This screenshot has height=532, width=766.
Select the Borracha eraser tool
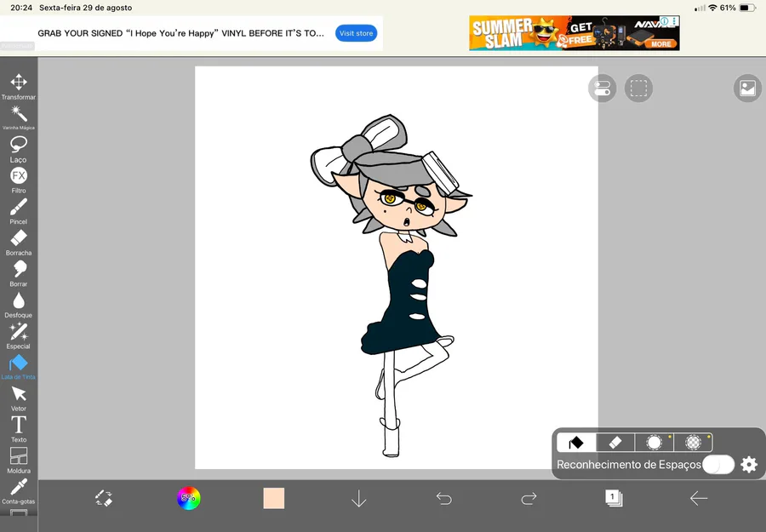[19, 243]
